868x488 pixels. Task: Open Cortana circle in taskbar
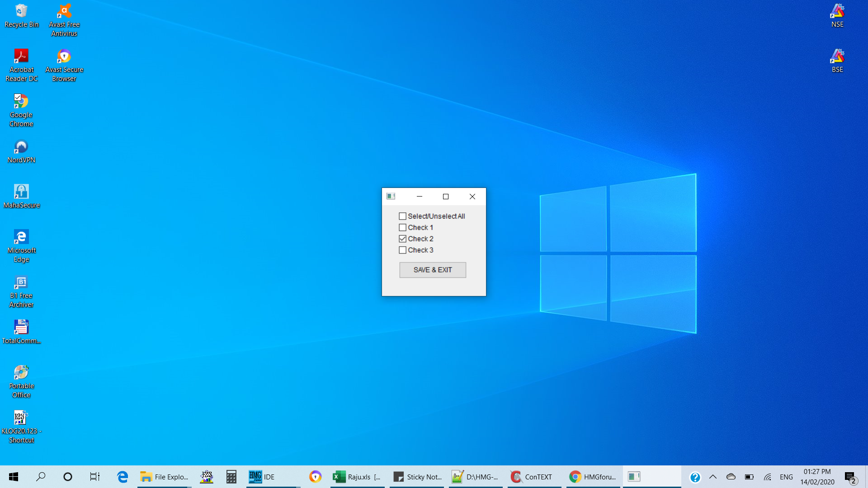(68, 477)
